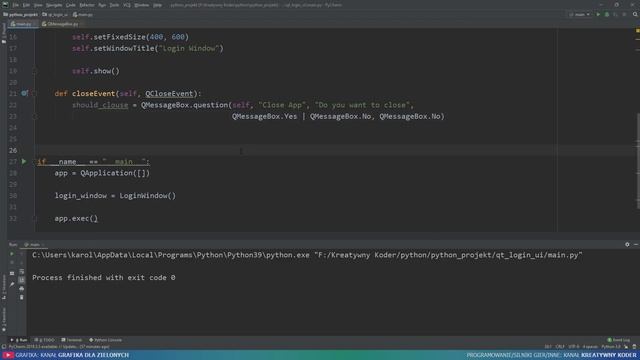
Task: Open the run configuration dropdown 'main'
Action: [580, 15]
